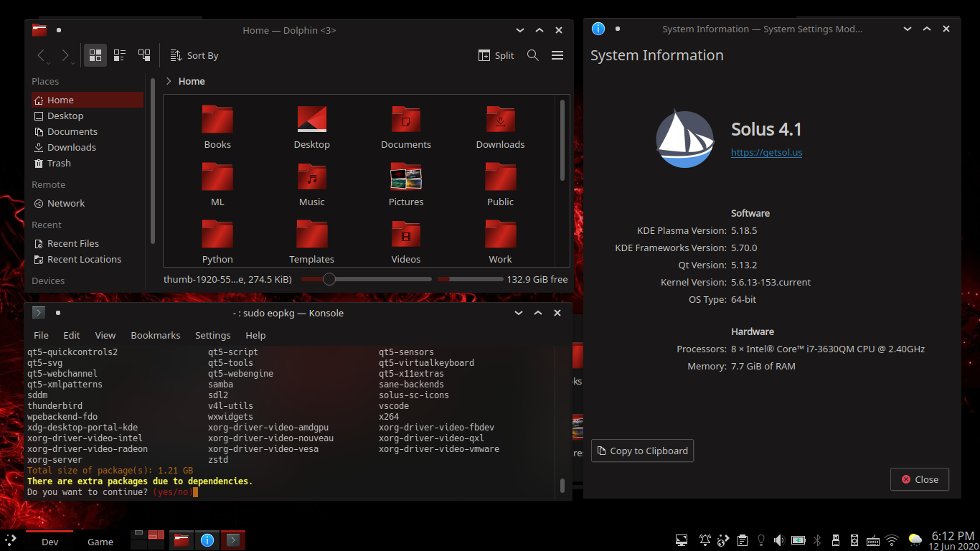The image size is (980, 551).
Task: Open the Books folder icon
Action: 217,119
